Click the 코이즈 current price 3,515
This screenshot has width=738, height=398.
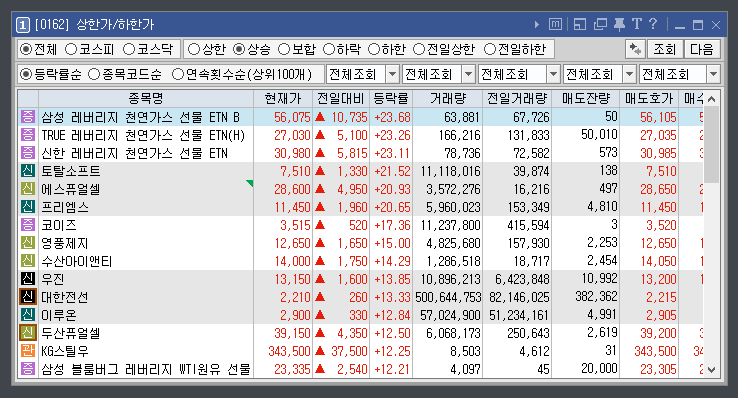[x=295, y=225]
